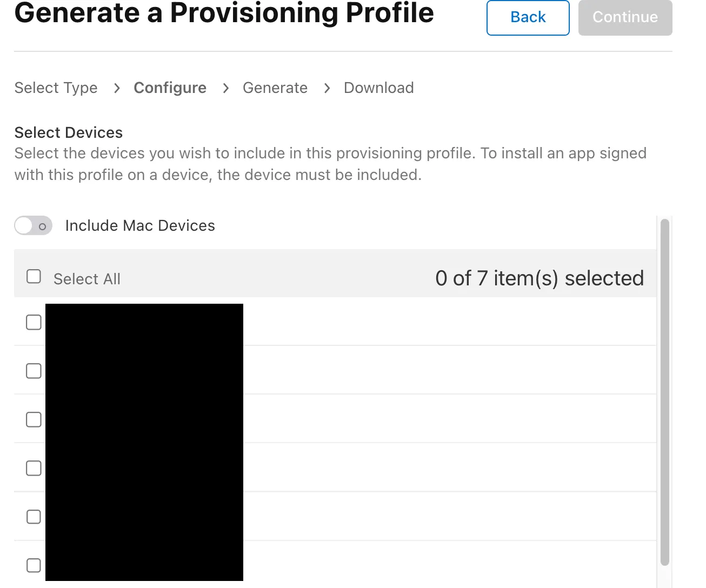Click the "0 of 7 item(s) selected" counter

[539, 278]
